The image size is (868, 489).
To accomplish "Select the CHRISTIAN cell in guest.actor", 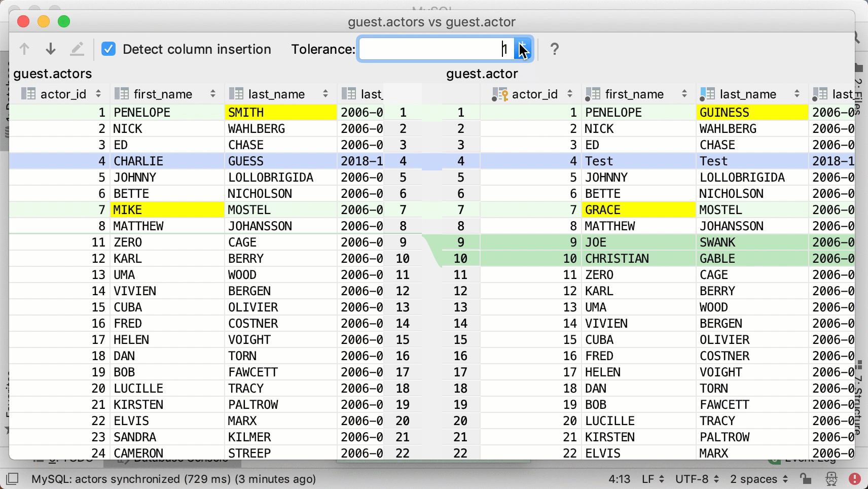I will [x=639, y=259].
